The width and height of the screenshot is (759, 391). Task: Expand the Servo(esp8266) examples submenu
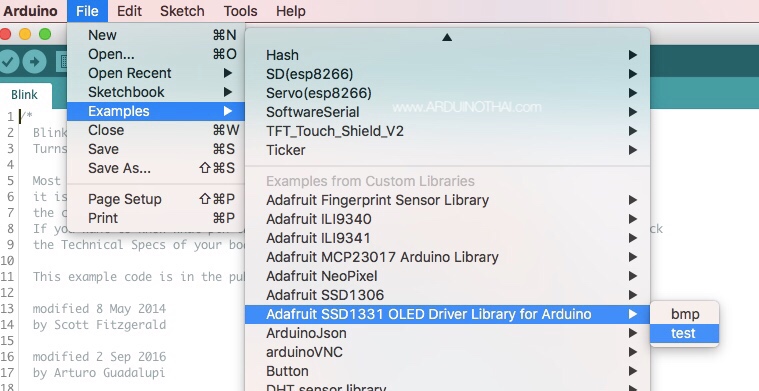(448, 93)
